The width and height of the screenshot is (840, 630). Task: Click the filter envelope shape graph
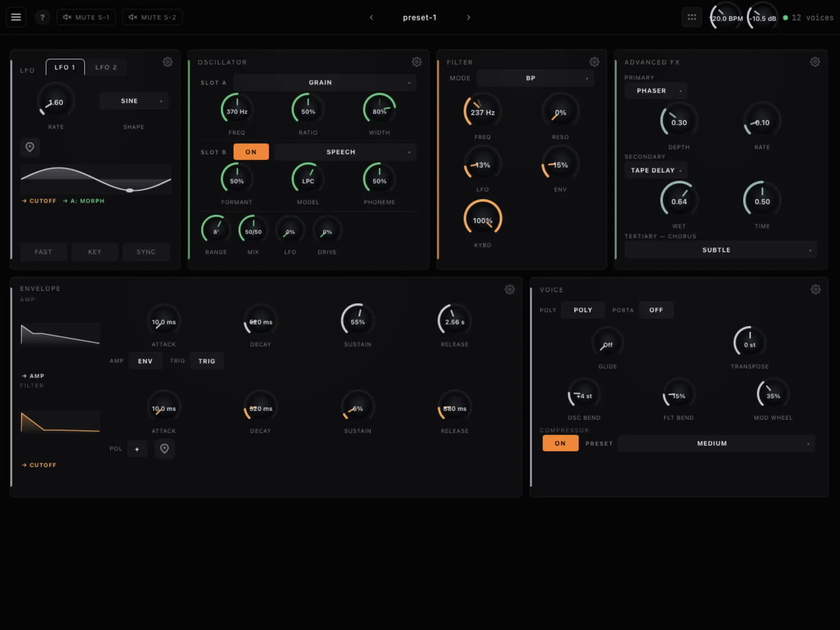coord(60,421)
